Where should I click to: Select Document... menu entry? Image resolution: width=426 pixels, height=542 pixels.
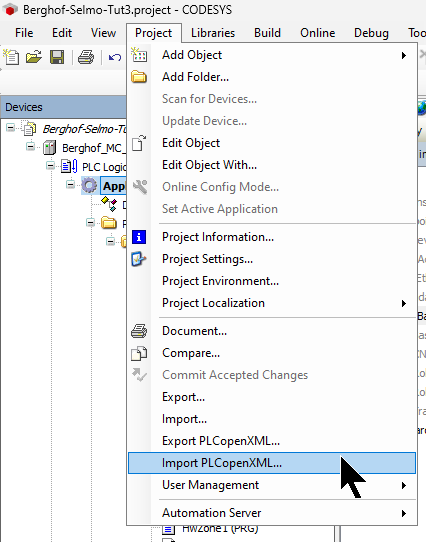tap(272, 331)
